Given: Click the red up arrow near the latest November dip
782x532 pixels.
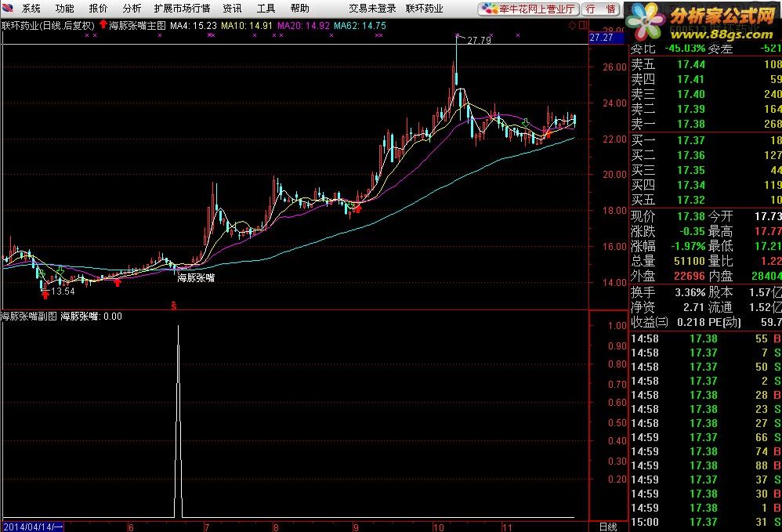Looking at the screenshot, I should pyautogui.click(x=548, y=133).
